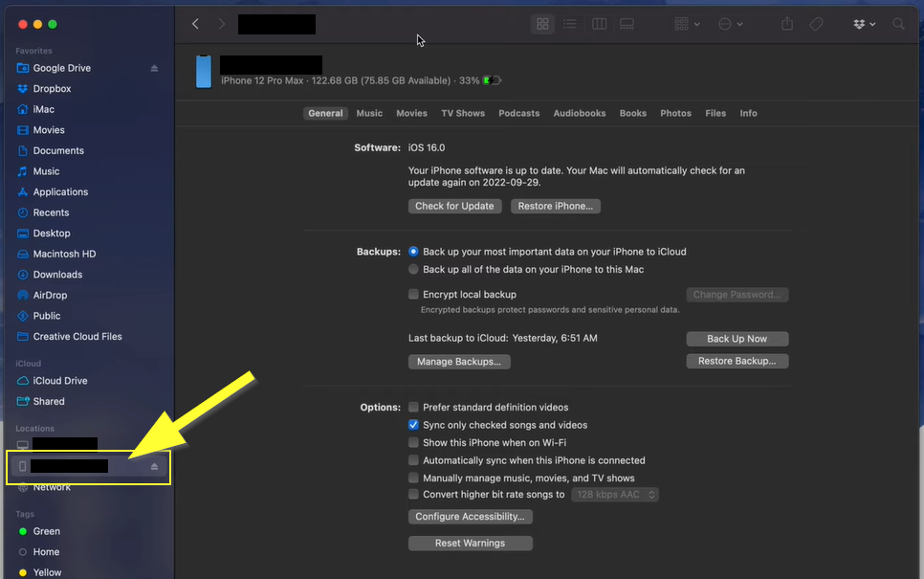Open Macintosh HD in sidebar
924x579 pixels.
(x=64, y=255)
